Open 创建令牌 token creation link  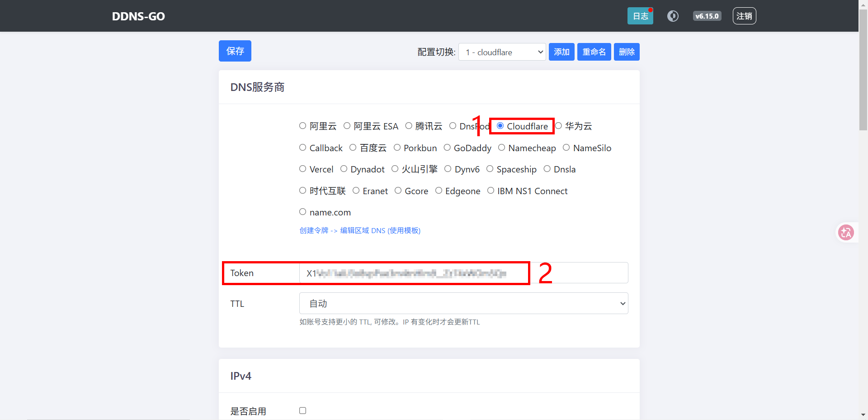point(360,230)
